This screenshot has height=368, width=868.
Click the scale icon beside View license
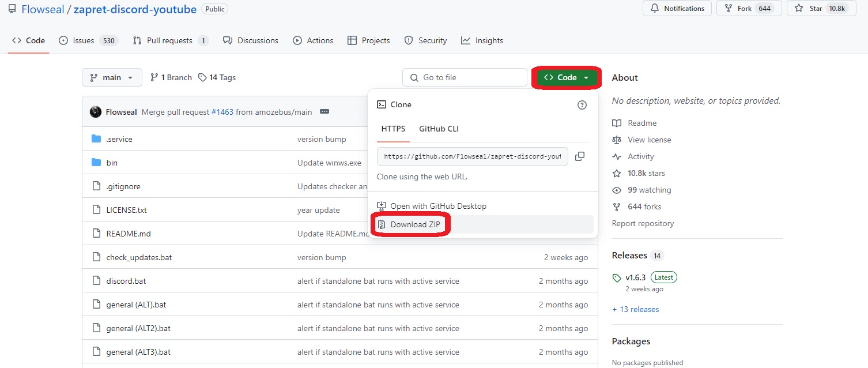(617, 140)
